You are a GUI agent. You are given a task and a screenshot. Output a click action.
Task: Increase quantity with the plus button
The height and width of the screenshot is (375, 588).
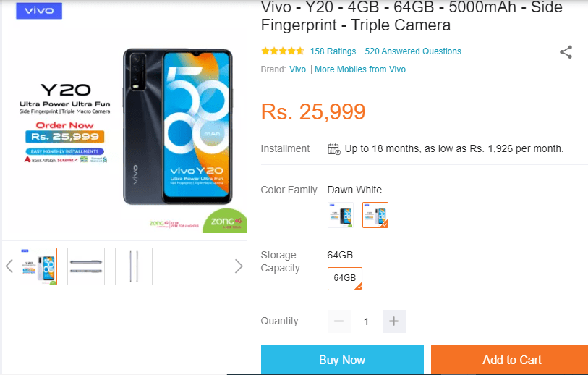pos(393,321)
